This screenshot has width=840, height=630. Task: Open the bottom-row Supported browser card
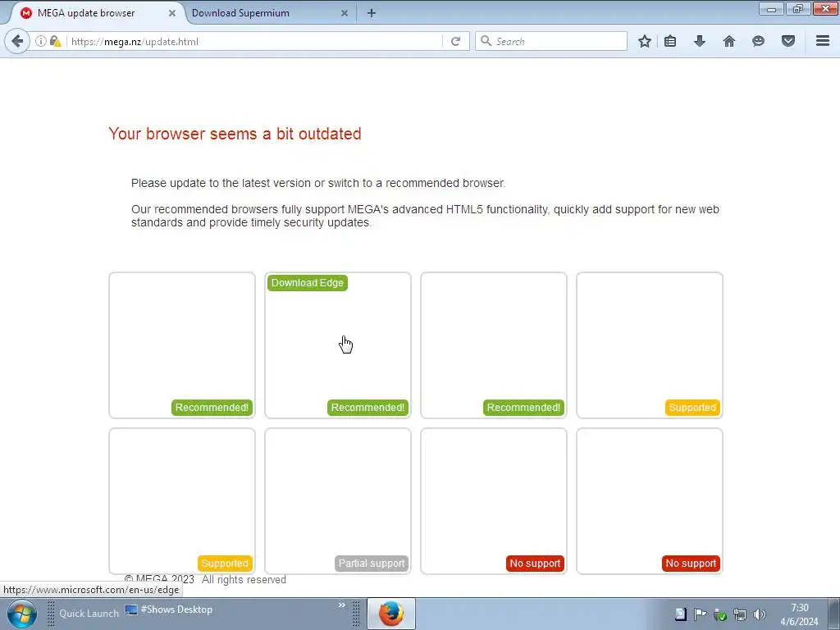point(182,501)
